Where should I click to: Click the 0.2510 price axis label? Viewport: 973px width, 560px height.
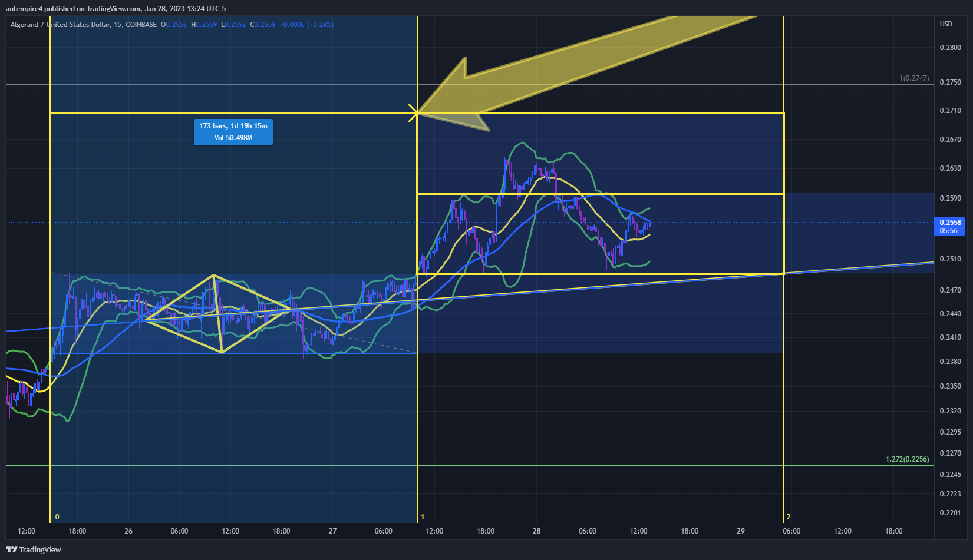point(950,259)
